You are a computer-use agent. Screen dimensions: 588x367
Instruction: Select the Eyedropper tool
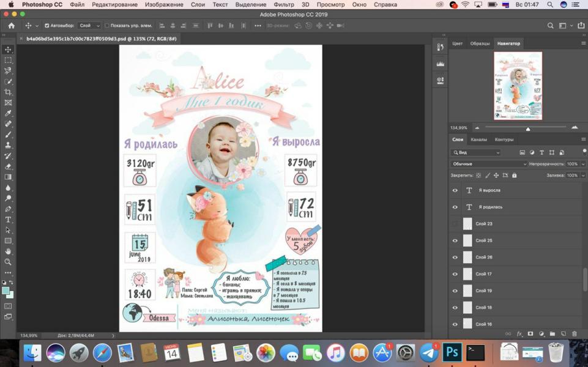click(8, 113)
